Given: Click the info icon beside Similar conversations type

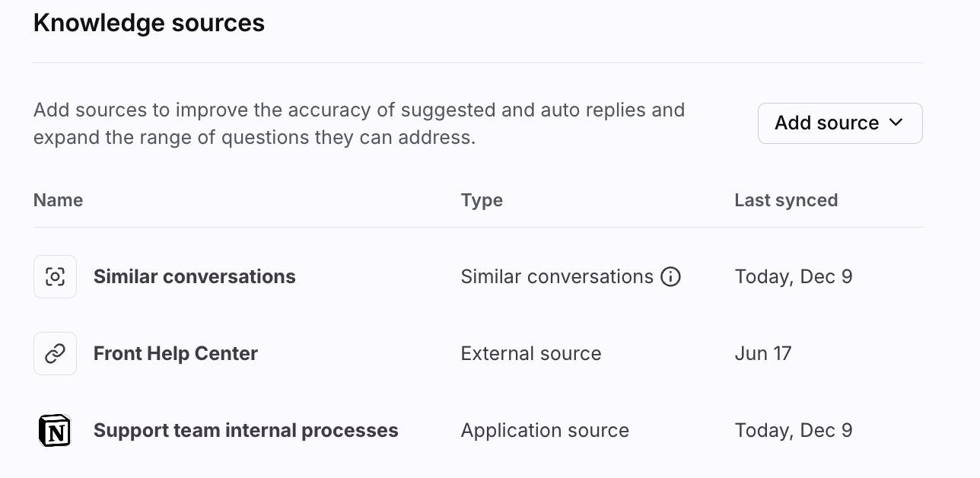Looking at the screenshot, I should pyautogui.click(x=670, y=276).
